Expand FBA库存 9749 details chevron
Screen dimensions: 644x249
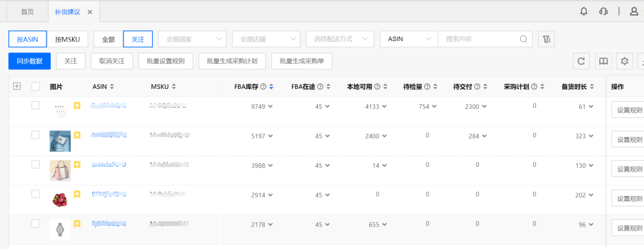click(x=270, y=107)
